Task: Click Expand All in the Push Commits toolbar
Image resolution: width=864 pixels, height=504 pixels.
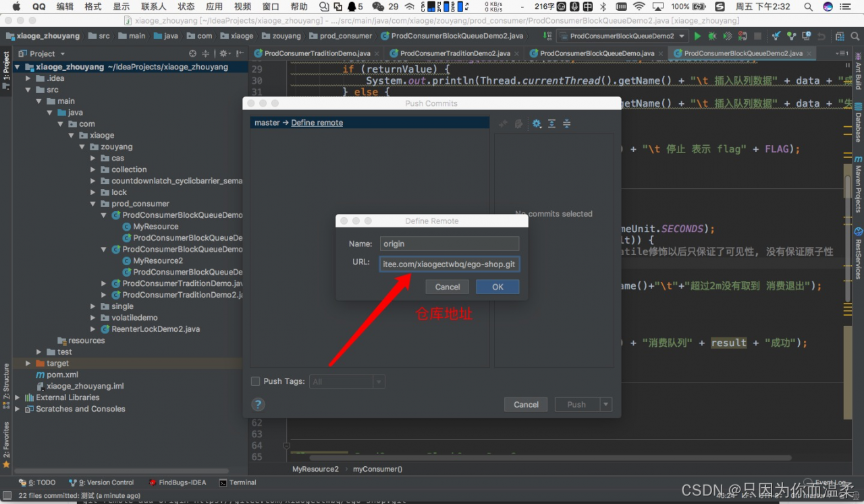Action: (551, 123)
